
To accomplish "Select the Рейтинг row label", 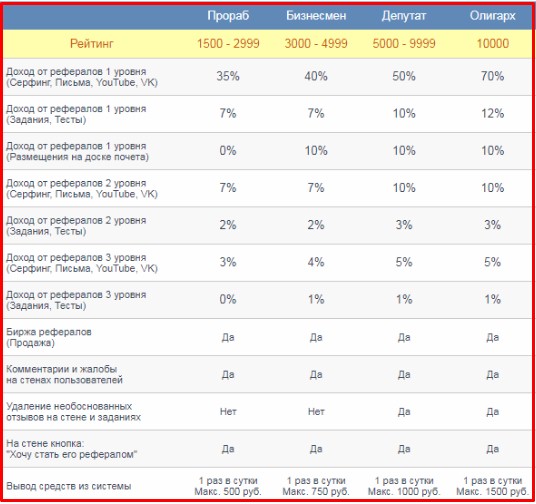I will pyautogui.click(x=91, y=44).
